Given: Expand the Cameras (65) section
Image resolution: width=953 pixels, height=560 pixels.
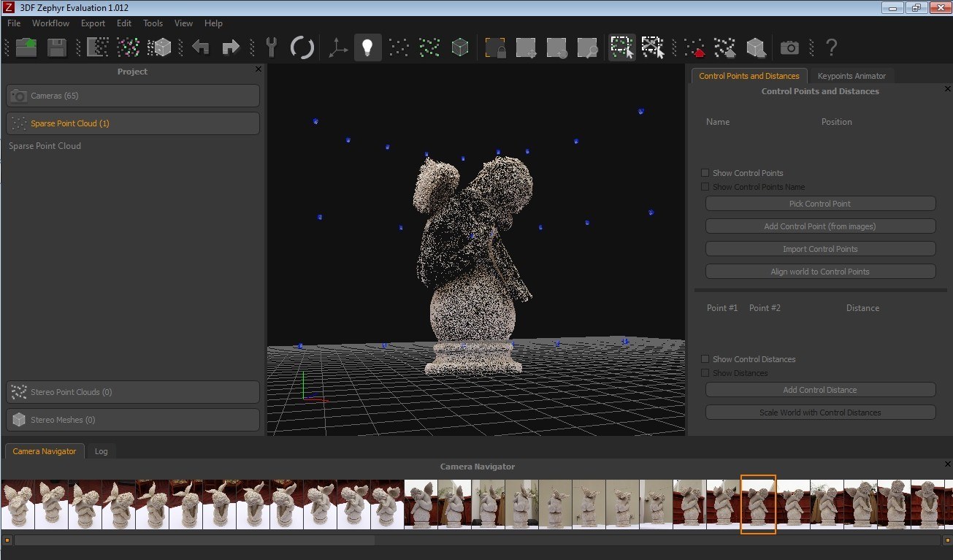Looking at the screenshot, I should tap(133, 96).
